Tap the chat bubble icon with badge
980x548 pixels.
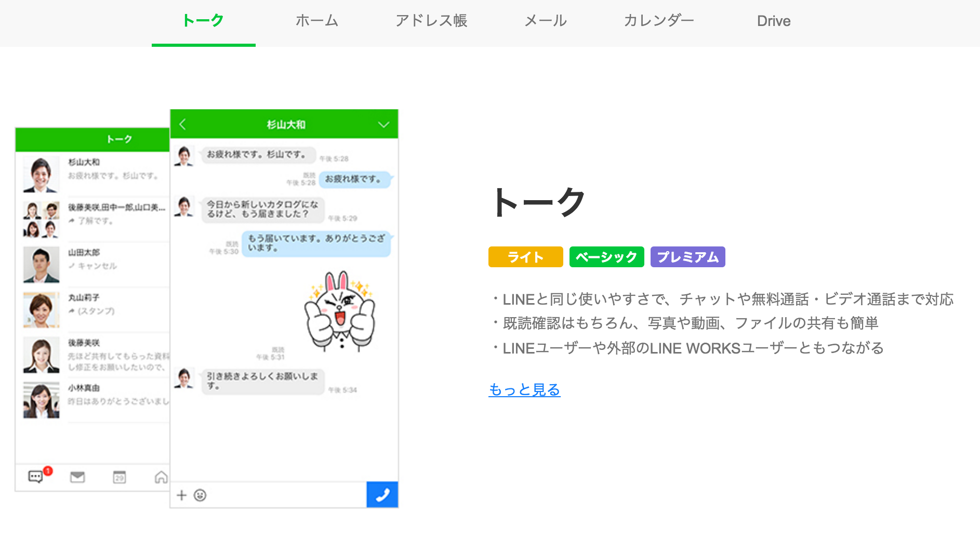click(36, 476)
